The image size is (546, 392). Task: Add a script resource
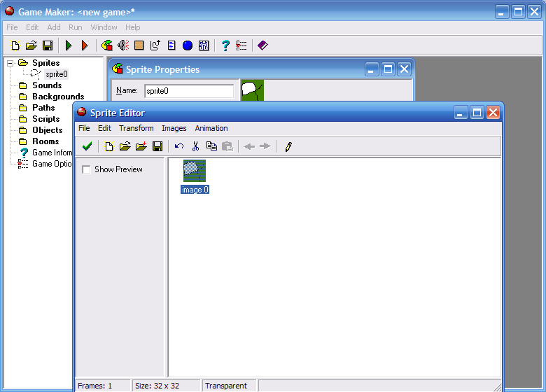[x=171, y=45]
